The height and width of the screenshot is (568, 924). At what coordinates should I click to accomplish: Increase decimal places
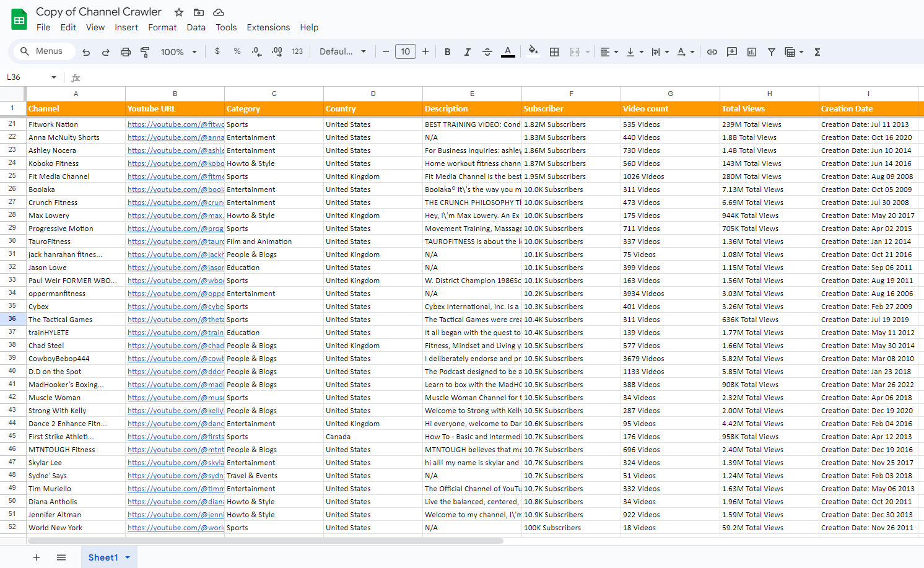pos(277,51)
